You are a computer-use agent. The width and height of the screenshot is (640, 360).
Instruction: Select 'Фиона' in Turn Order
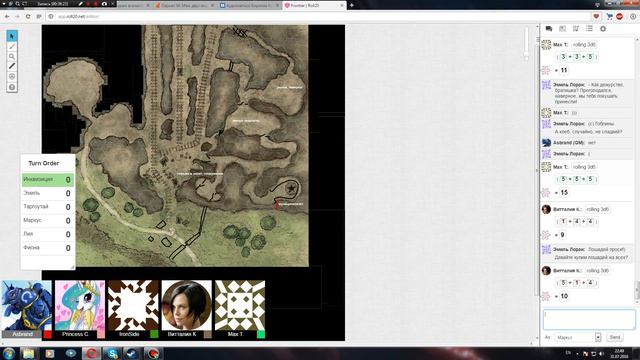click(x=48, y=248)
